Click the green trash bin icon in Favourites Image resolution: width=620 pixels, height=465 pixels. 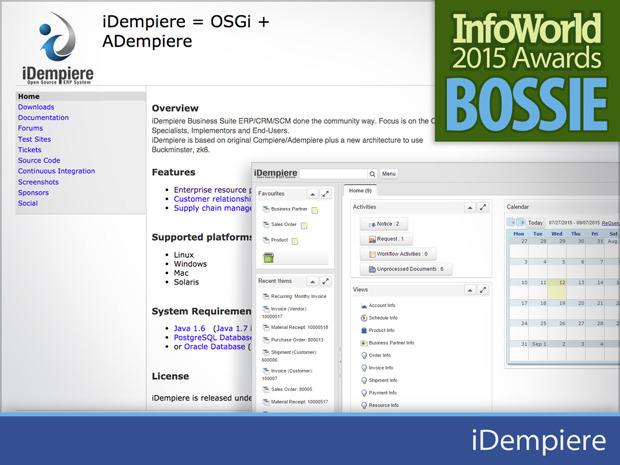[x=268, y=258]
